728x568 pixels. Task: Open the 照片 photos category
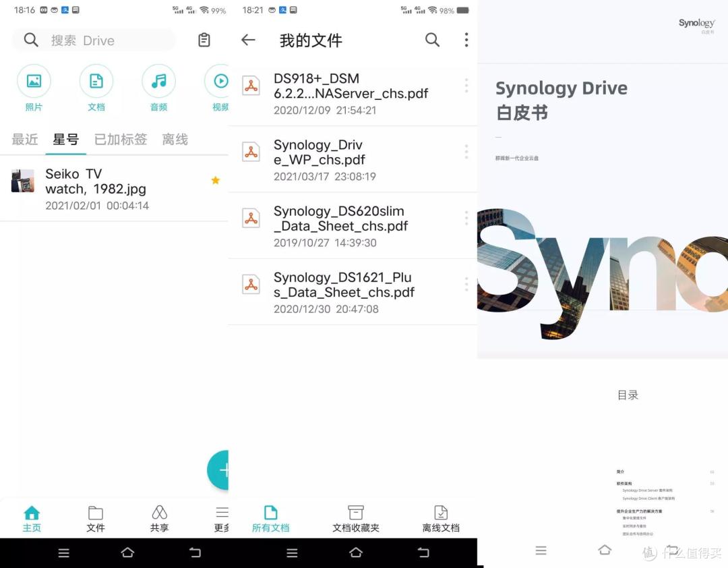pos(34,88)
